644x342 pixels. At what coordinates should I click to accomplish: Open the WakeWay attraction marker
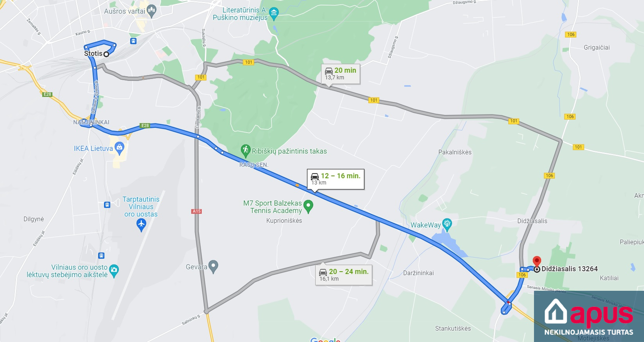pyautogui.click(x=448, y=223)
